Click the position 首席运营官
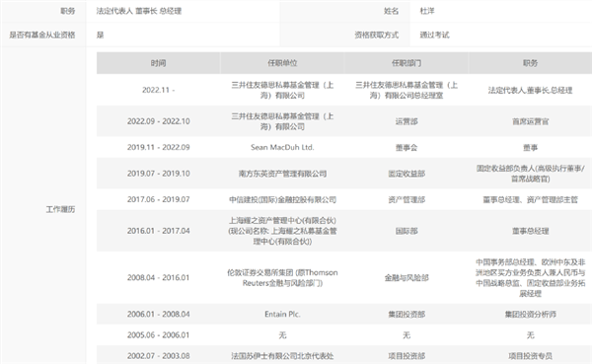This screenshot has height=364, width=592. tap(530, 121)
